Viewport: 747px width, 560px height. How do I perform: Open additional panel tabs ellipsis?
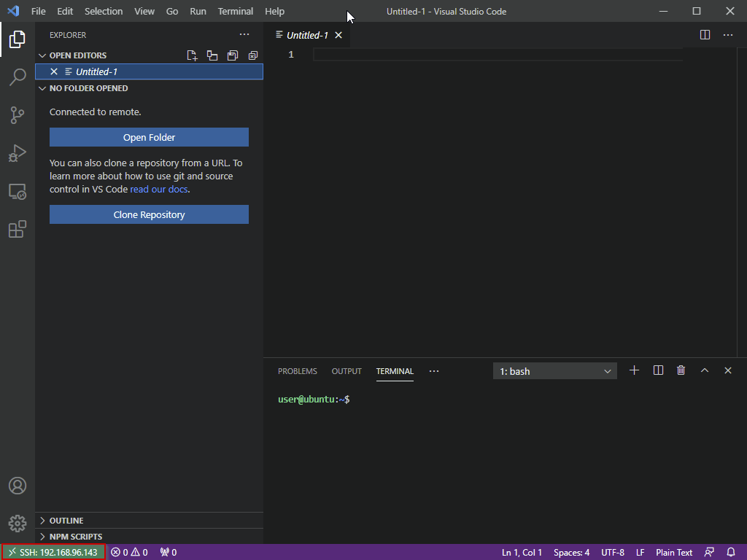(x=433, y=371)
